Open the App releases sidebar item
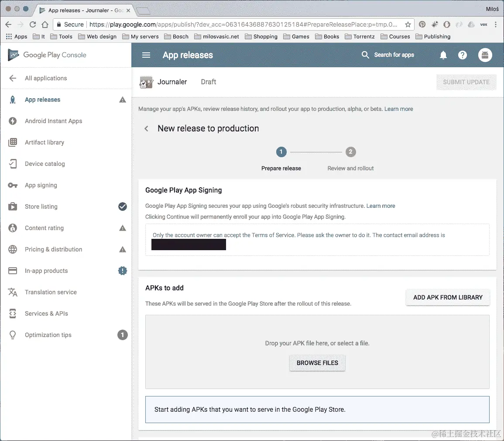 (65, 100)
